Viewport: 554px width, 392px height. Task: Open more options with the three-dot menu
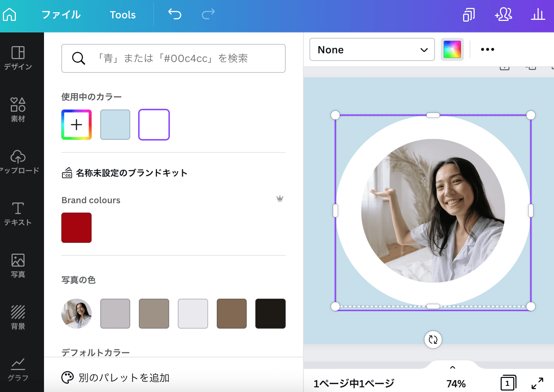(487, 49)
